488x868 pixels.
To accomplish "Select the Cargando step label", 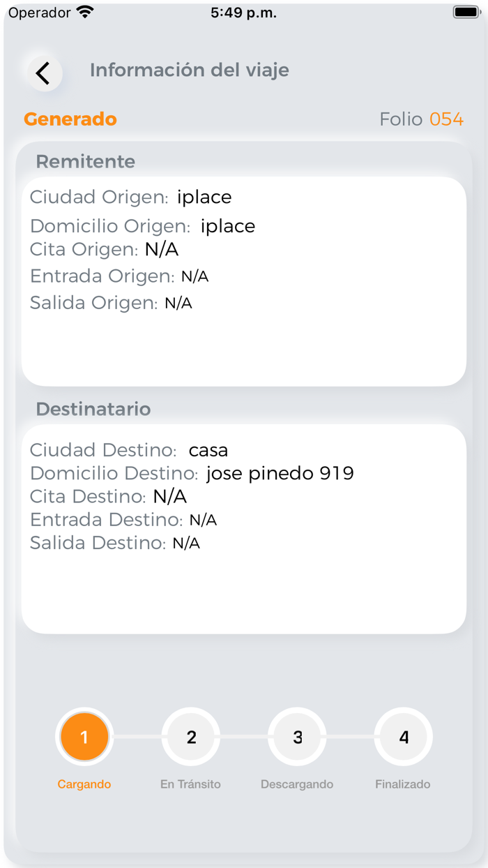I will [84, 784].
